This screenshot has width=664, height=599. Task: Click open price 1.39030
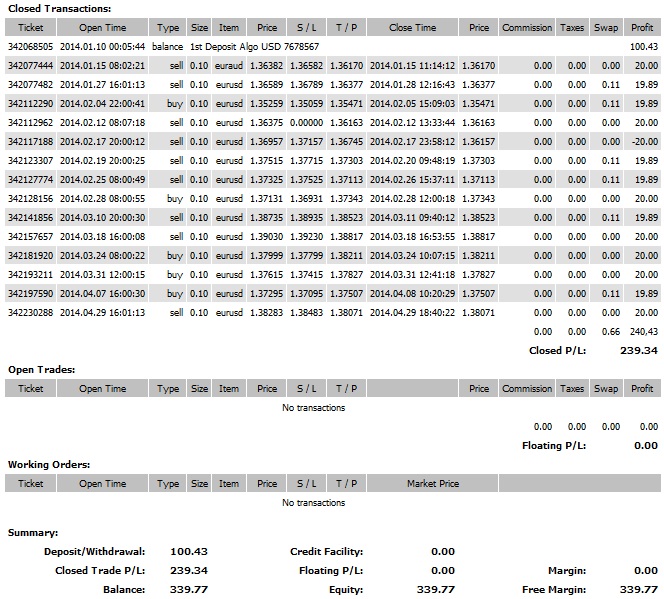tap(266, 237)
